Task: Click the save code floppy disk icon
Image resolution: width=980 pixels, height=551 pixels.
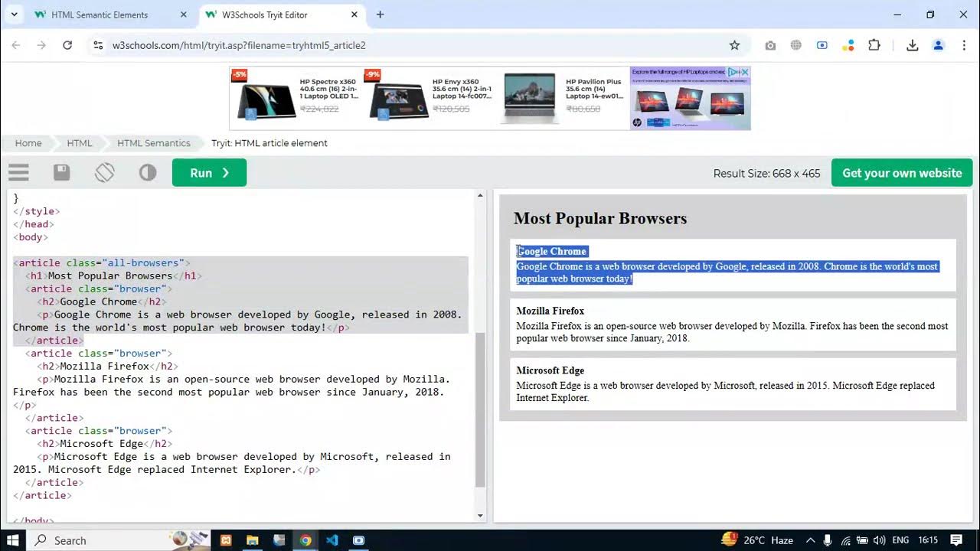Action: [62, 173]
